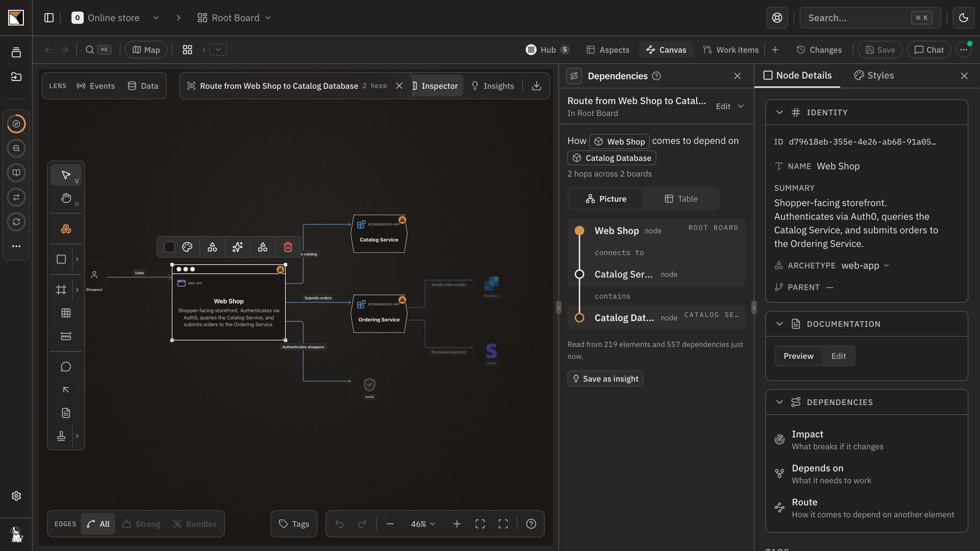The width and height of the screenshot is (980, 551).
Task: Open the compass explore icon in sidebar
Action: (x=16, y=123)
